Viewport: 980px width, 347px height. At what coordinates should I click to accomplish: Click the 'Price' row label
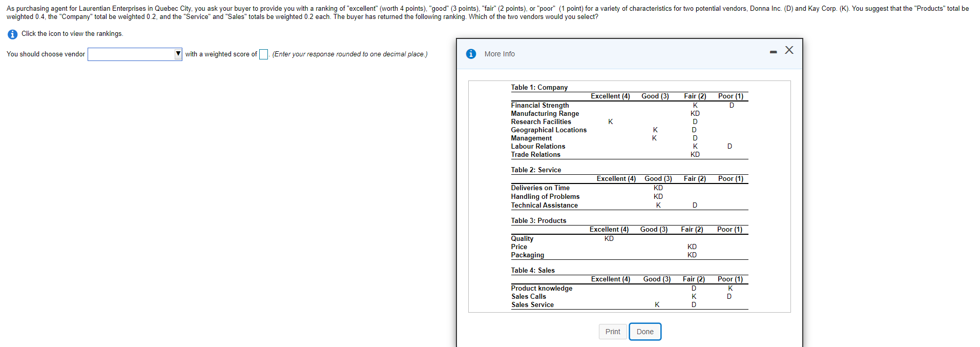[x=519, y=247]
